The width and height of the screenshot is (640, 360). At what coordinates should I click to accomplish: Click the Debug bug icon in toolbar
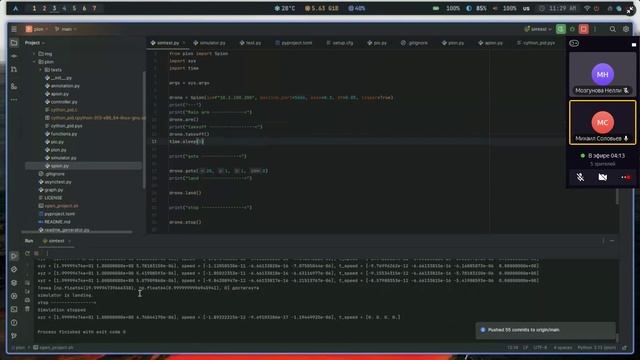point(572,29)
